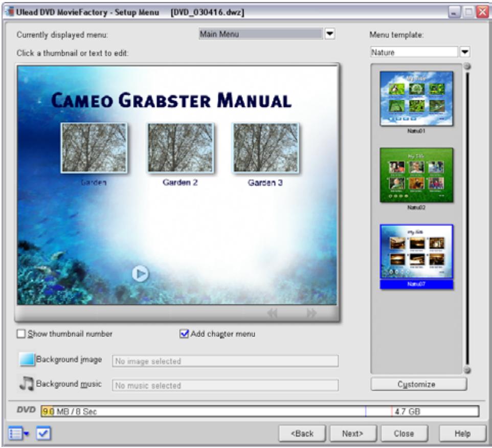This screenshot has width=492, height=448.
Task: Click the Main Menu selection field
Action: coord(261,34)
